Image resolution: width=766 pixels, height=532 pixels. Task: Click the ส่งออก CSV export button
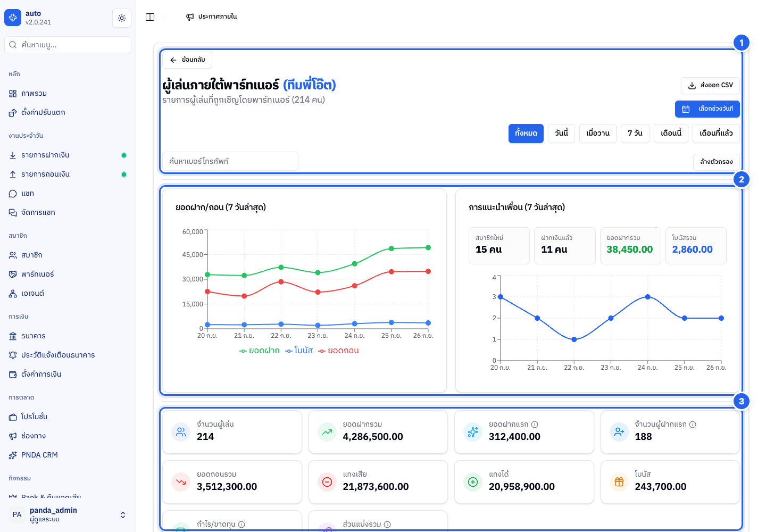710,86
